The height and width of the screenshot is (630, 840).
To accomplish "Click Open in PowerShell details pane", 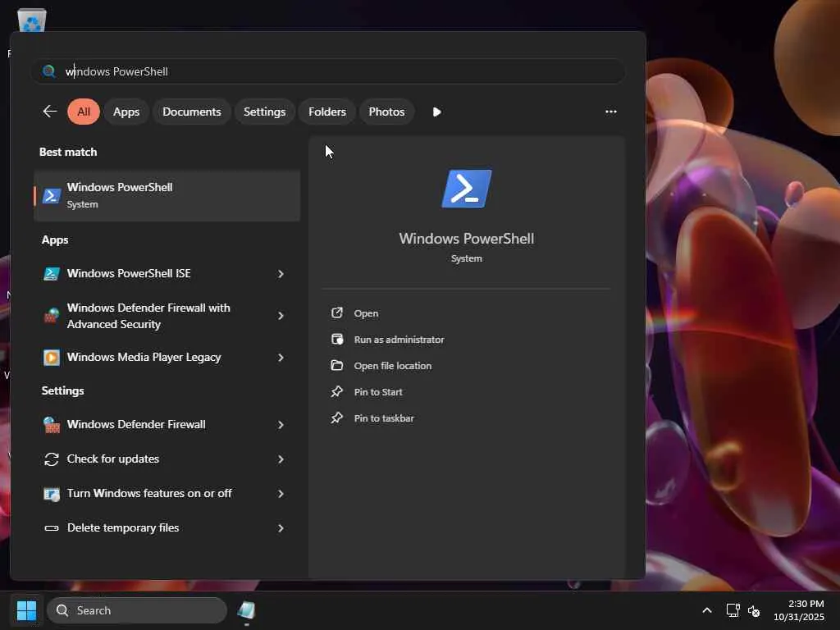I will (x=366, y=313).
